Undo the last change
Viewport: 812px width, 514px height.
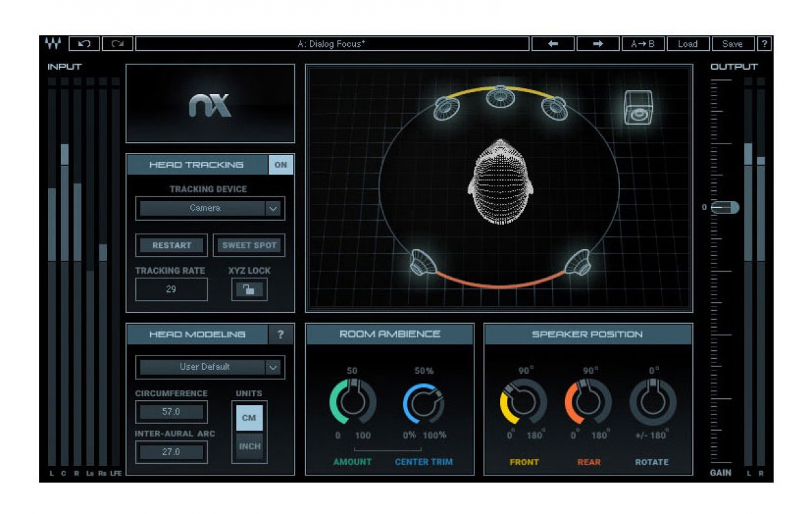pyautogui.click(x=85, y=44)
